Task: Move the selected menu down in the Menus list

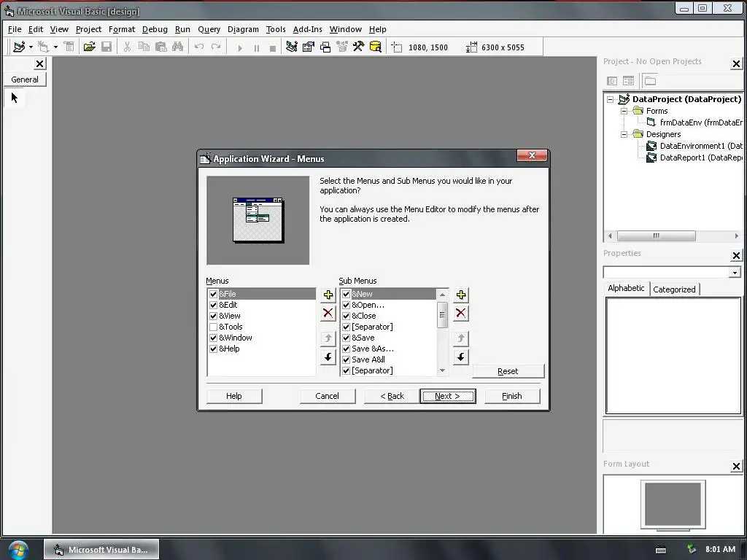Action: (x=328, y=357)
